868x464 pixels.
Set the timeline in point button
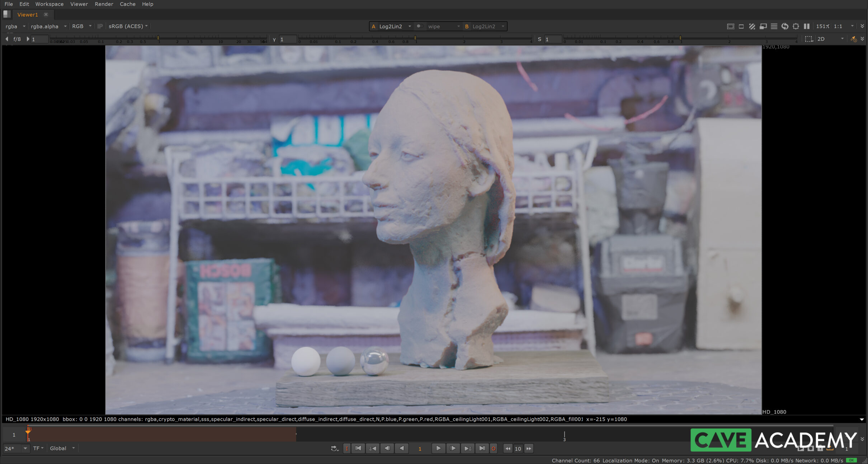[346, 448]
